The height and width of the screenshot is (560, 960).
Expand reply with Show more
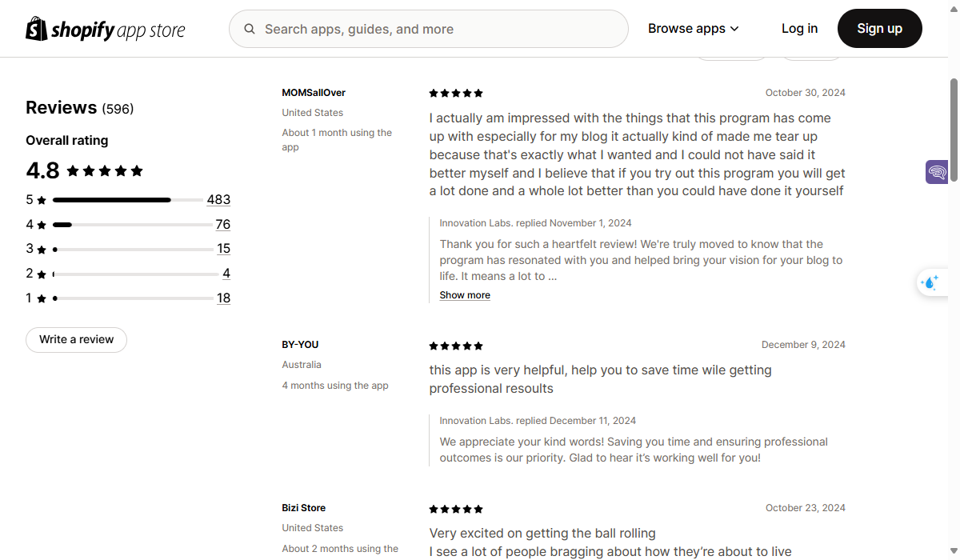click(465, 295)
